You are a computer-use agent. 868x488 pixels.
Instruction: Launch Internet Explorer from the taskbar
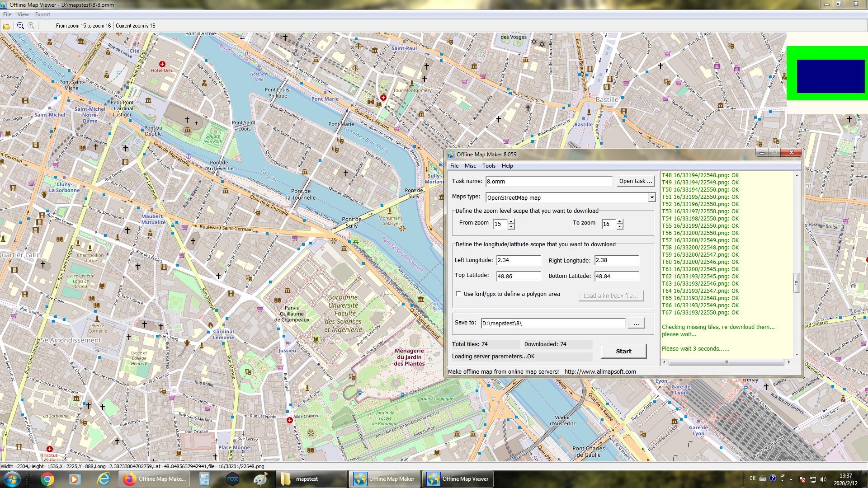click(104, 479)
